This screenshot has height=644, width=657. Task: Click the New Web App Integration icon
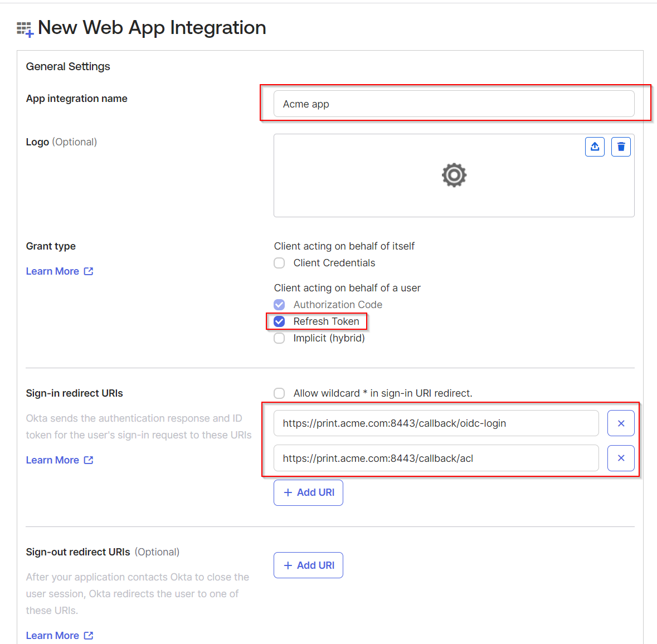pyautogui.click(x=25, y=29)
